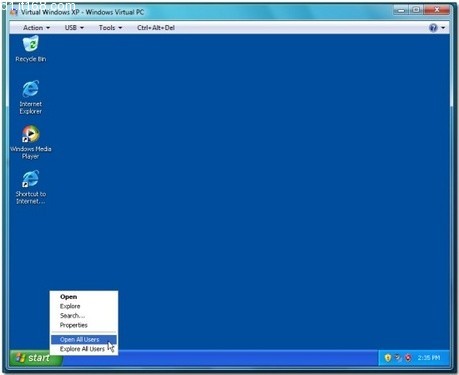Click the red alert tray icon
This screenshot has width=459, height=375.
click(x=408, y=358)
